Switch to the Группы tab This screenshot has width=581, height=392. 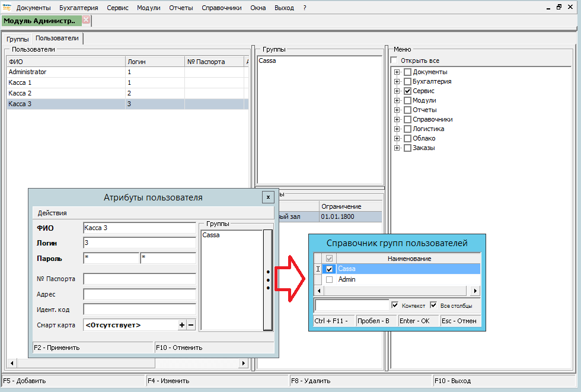pos(18,39)
